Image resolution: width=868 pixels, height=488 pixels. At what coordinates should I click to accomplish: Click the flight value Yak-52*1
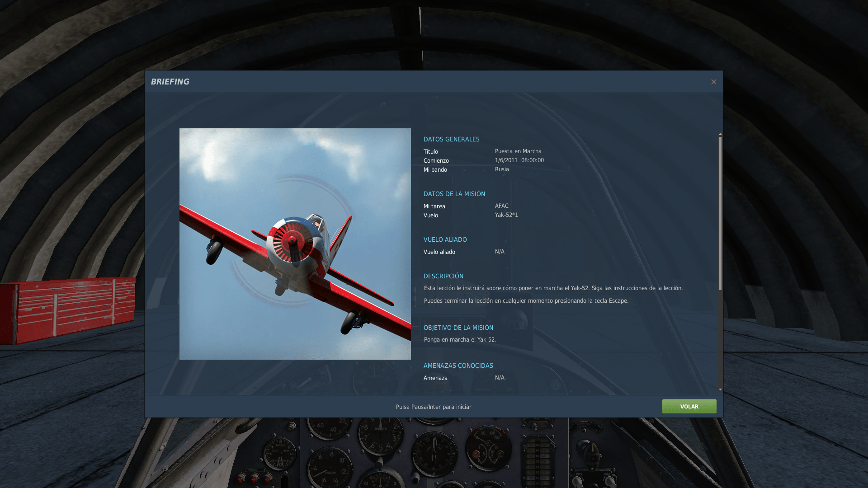(x=506, y=215)
